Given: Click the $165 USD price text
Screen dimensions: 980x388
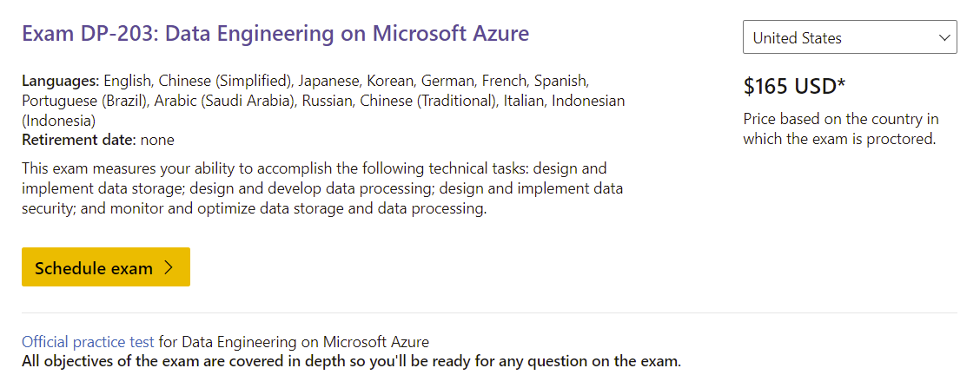Looking at the screenshot, I should pyautogui.click(x=789, y=86).
